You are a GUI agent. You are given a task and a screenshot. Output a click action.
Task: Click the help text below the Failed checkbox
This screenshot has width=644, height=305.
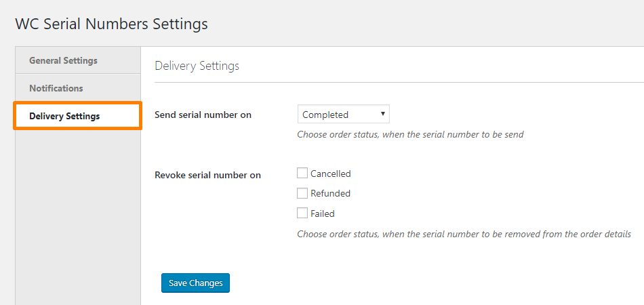[x=464, y=235]
